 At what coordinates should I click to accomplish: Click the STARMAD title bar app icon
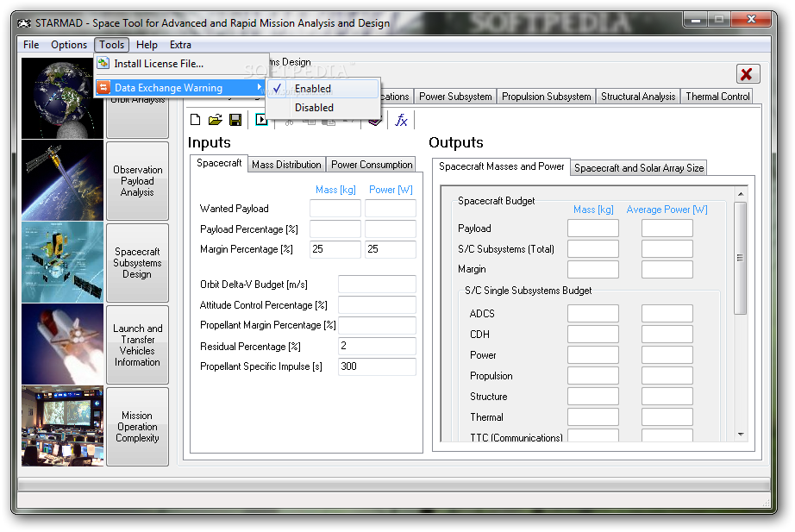tap(24, 23)
